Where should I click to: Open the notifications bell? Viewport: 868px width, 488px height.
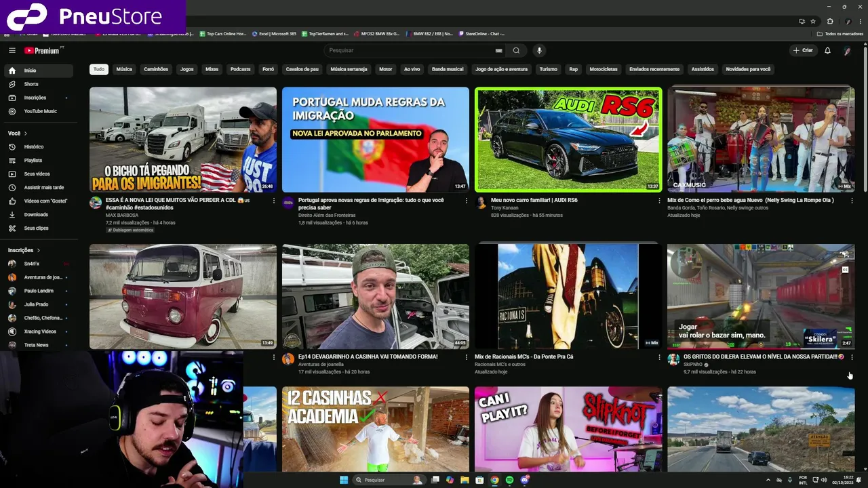827,50
